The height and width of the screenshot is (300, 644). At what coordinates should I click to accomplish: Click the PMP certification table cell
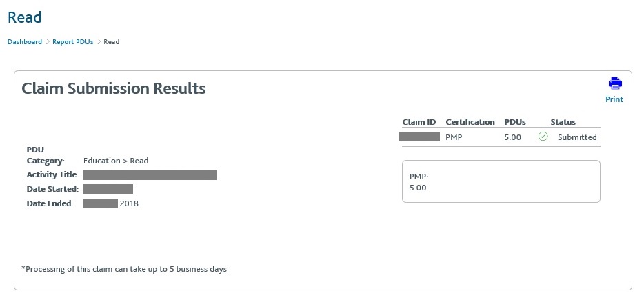[454, 137]
